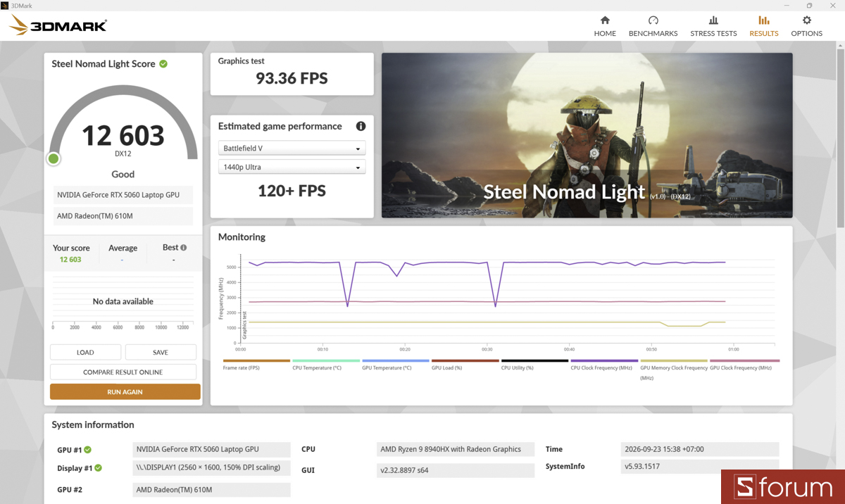Toggle Frame rate (FPS) legend swatch
Screen dimensions: 845x504
[x=256, y=360]
